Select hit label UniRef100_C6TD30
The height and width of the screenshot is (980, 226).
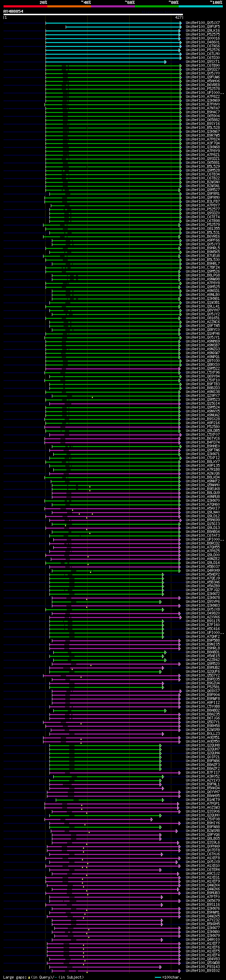click(203, 58)
